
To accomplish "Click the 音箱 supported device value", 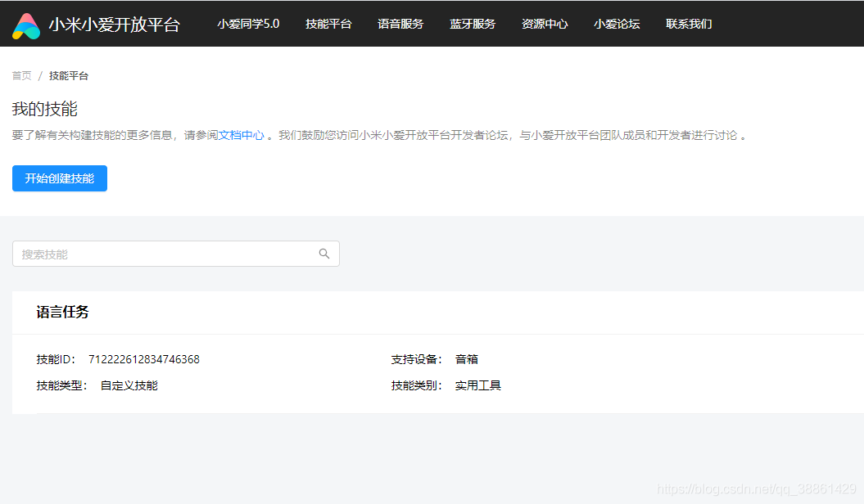I will pyautogui.click(x=466, y=359).
